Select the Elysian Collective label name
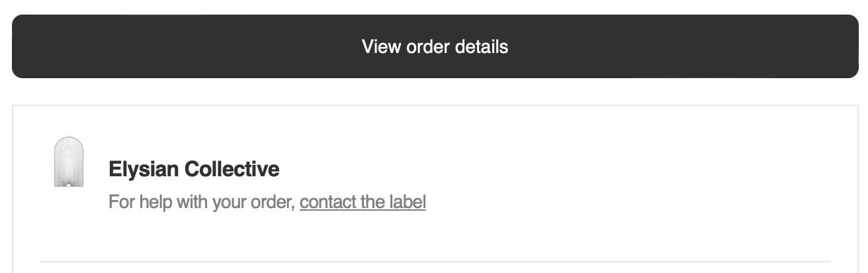The image size is (868, 273). [x=194, y=170]
